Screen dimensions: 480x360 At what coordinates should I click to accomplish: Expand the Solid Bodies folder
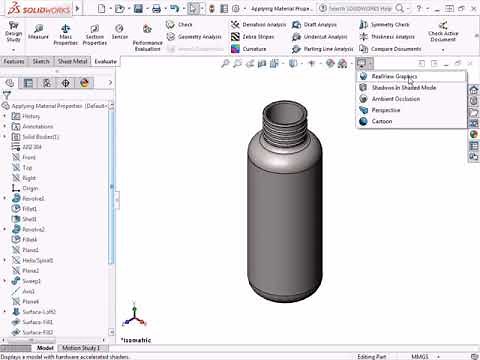[5, 137]
